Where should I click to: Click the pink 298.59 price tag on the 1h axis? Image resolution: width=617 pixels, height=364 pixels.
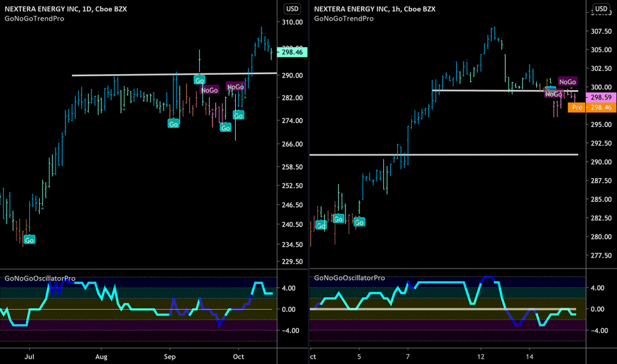click(x=601, y=97)
